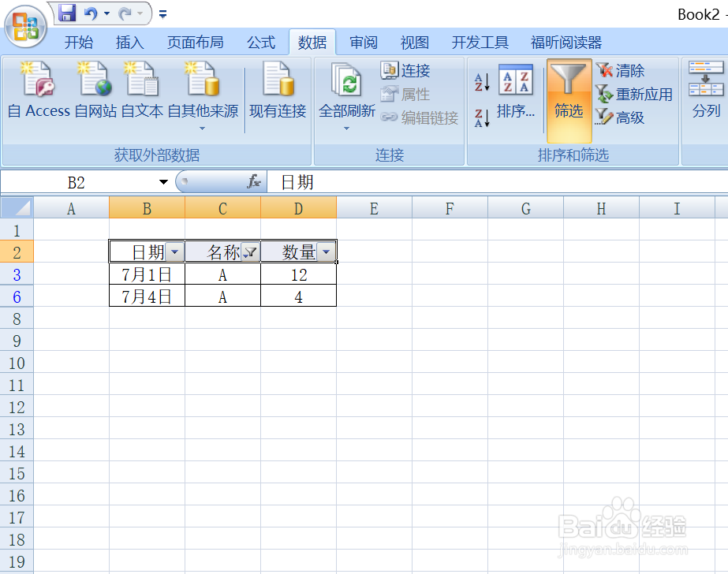Click the formula bar containing 日期
728x574 pixels.
click(x=497, y=182)
